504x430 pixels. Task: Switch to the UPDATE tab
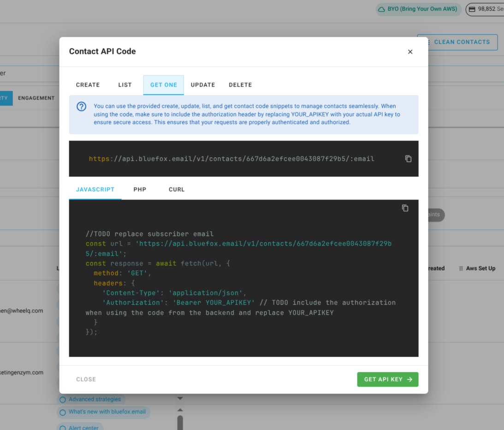203,85
